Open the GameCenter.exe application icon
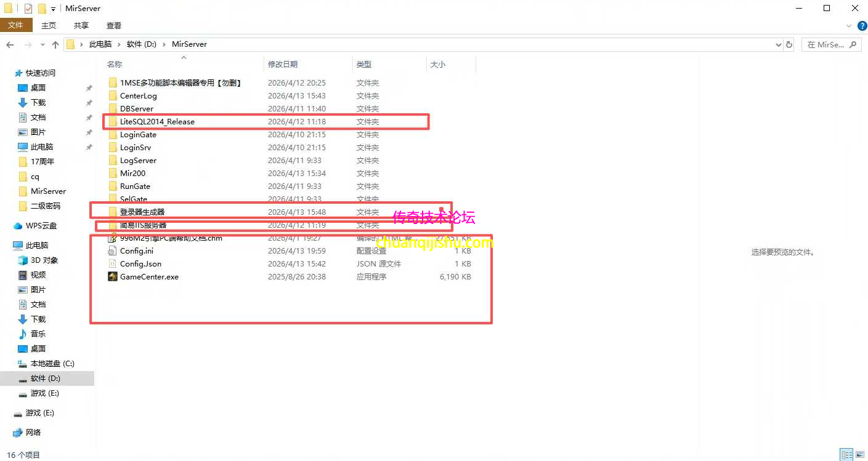This screenshot has height=461, width=868. tap(113, 277)
